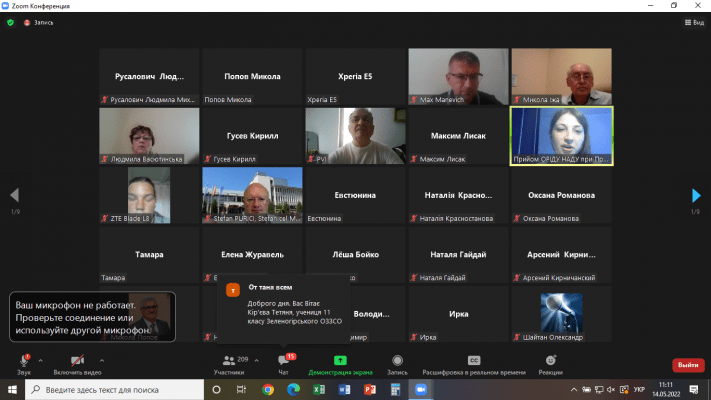The width and height of the screenshot is (711, 400).
Task: Click the Тамара participant tile
Action: pyautogui.click(x=149, y=255)
